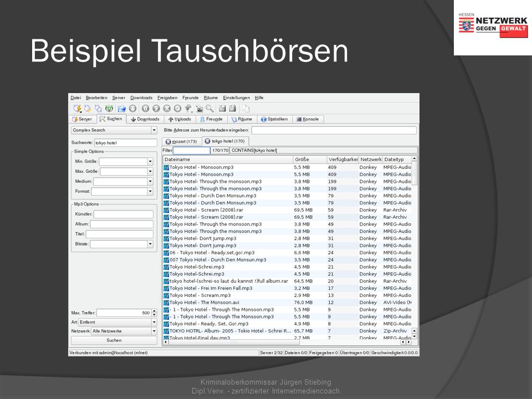Click the green alien-face icon in the toolbar
Image resolution: width=532 pixels, height=399 pixels.
click(x=109, y=108)
